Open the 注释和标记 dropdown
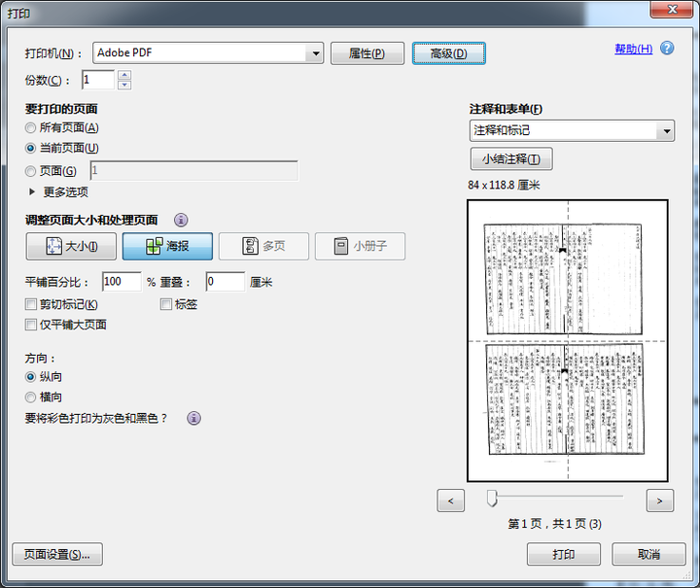The height and width of the screenshot is (588, 700). coord(667,130)
